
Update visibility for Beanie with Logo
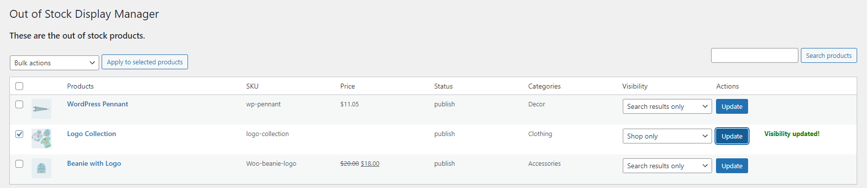pos(732,166)
